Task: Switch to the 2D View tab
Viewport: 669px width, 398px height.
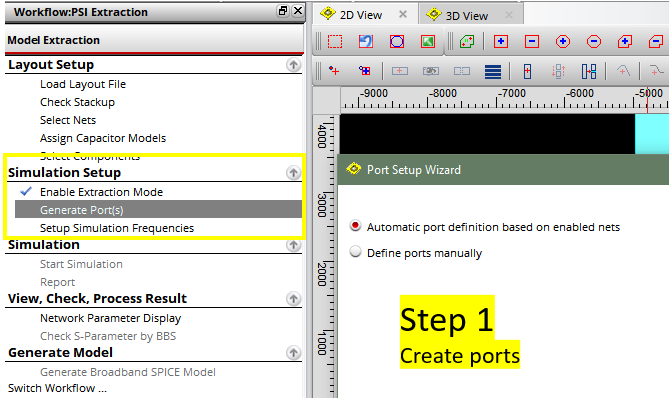Action: tap(361, 15)
